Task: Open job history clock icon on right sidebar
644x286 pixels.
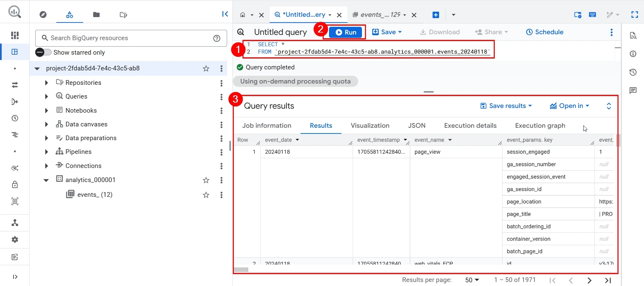Action: [633, 72]
